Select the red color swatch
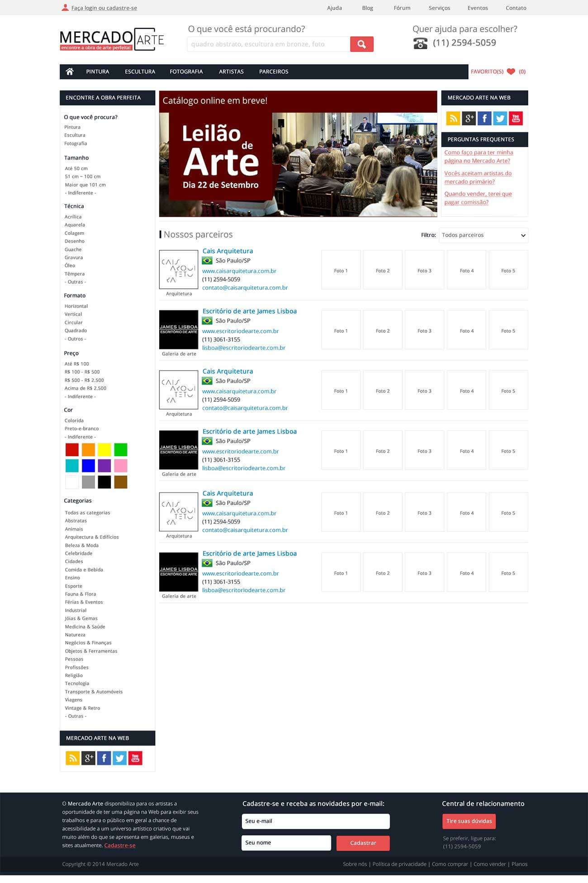 click(72, 449)
